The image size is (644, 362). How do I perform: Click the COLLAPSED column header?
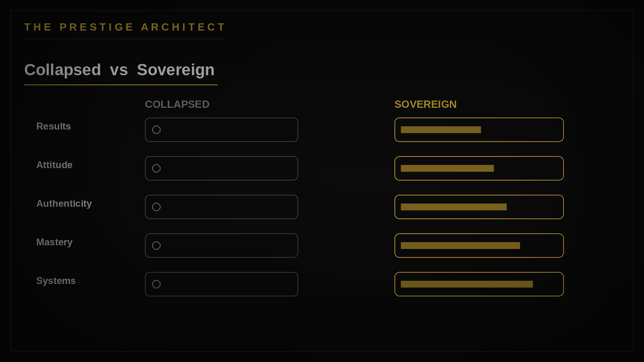click(177, 105)
